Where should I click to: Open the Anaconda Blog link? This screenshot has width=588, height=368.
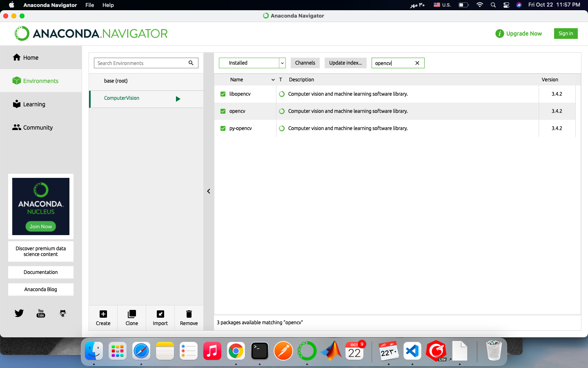(x=41, y=289)
